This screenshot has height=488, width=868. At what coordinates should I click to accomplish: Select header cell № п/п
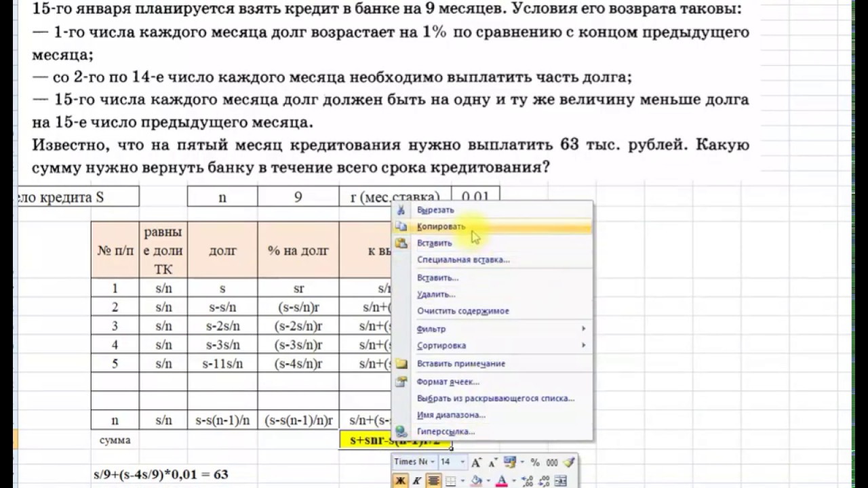[115, 250]
